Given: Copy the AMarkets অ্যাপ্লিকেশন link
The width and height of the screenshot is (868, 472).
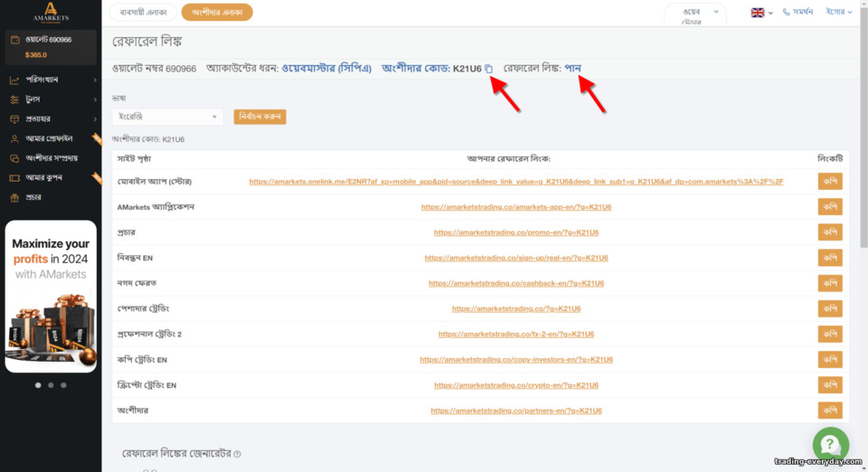Looking at the screenshot, I should tap(830, 207).
